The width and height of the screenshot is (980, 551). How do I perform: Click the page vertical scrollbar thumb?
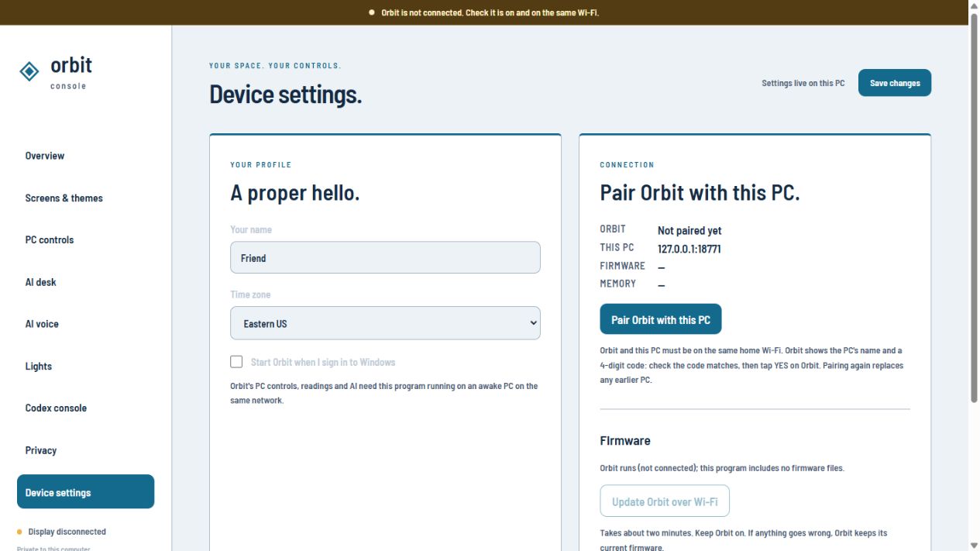pyautogui.click(x=974, y=208)
